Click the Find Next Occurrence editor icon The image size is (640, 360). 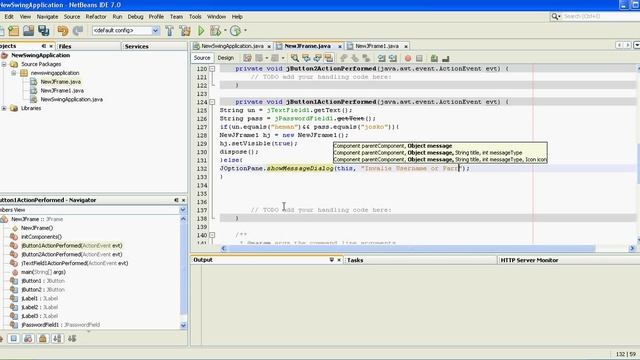(317, 58)
